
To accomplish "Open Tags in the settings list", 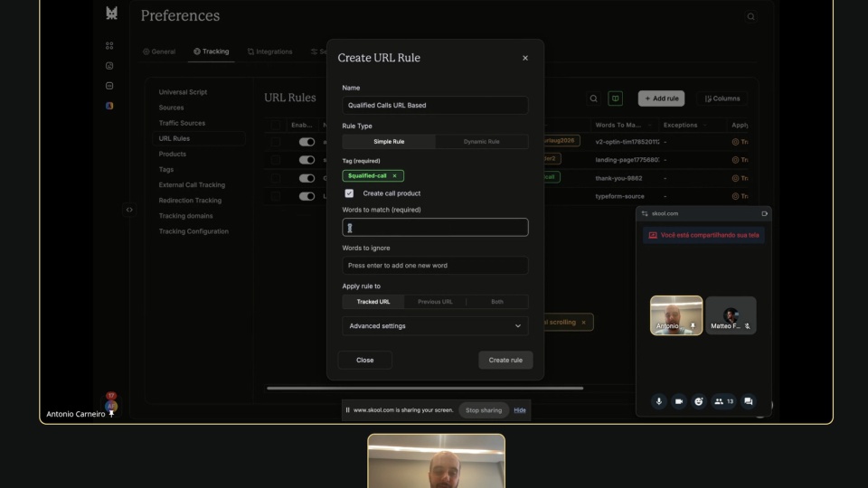I will click(166, 169).
